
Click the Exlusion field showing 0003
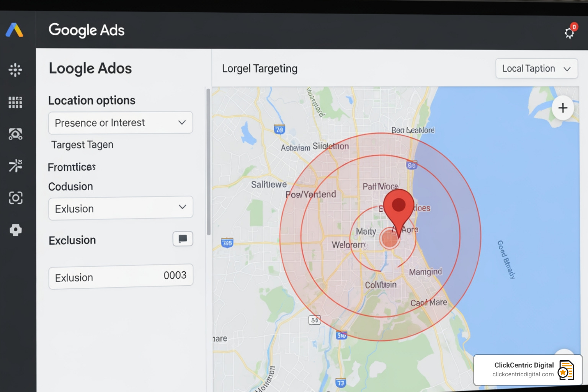point(121,276)
